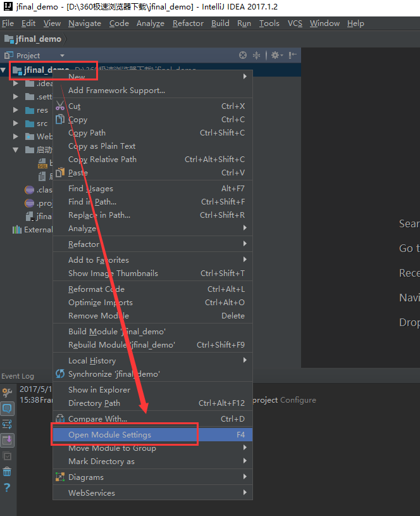Open the Tools menu

click(269, 23)
